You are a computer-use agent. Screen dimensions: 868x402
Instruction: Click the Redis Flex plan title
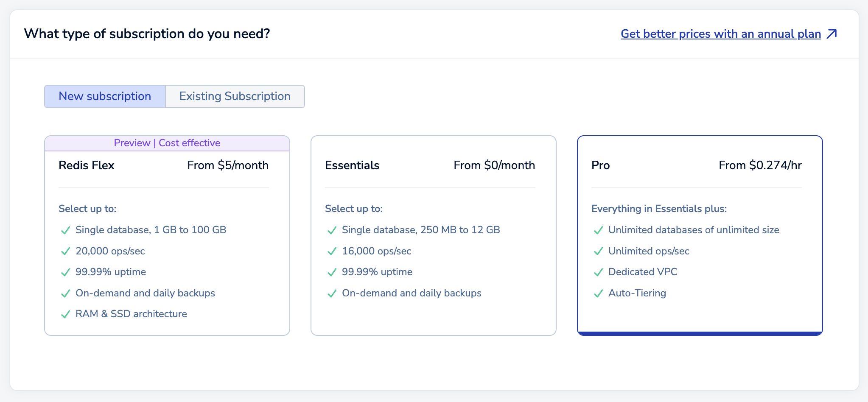point(87,165)
